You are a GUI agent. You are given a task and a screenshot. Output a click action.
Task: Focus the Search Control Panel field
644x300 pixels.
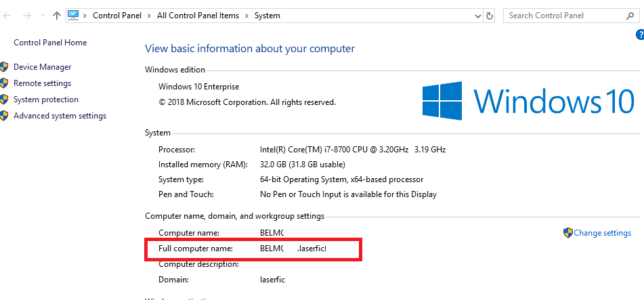tap(570, 16)
